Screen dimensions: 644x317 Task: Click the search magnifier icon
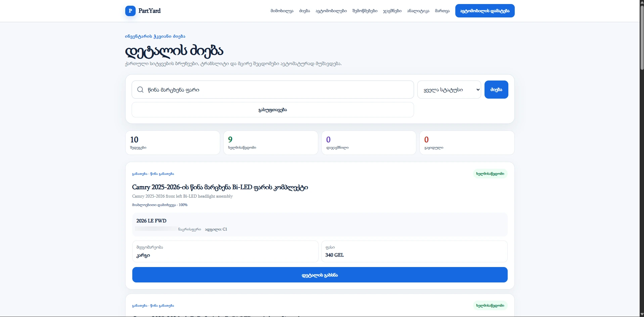click(140, 90)
